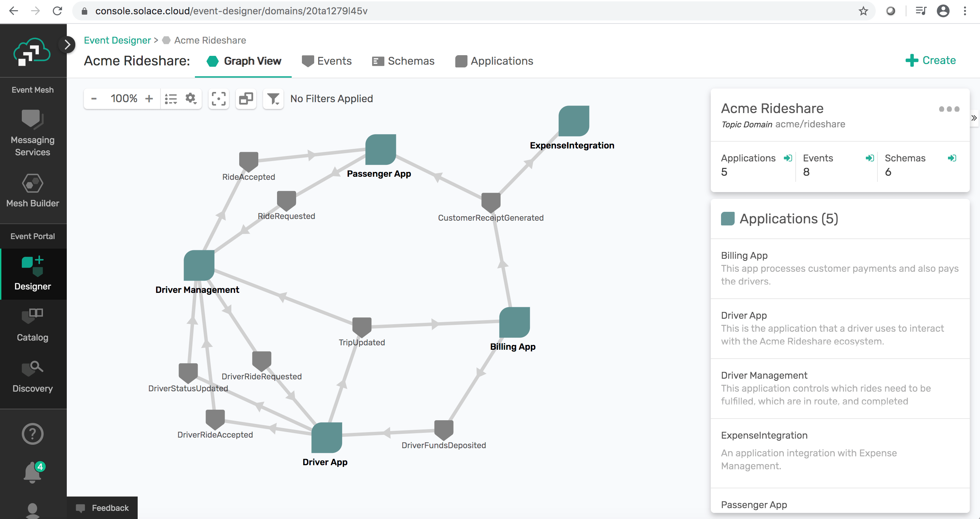Open the notifications bell
The width and height of the screenshot is (980, 519).
coord(33,472)
